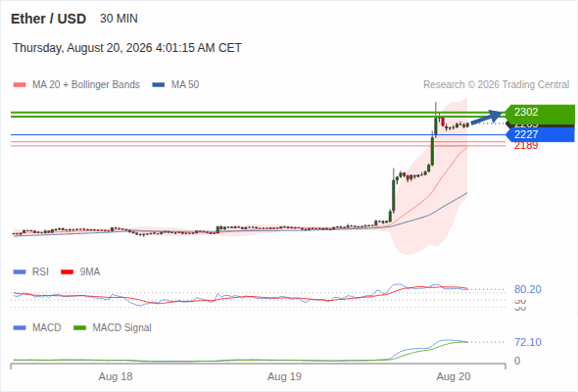Click the RSI value 80.20 readout
Viewport: 578px width, 392px height.
tap(528, 289)
